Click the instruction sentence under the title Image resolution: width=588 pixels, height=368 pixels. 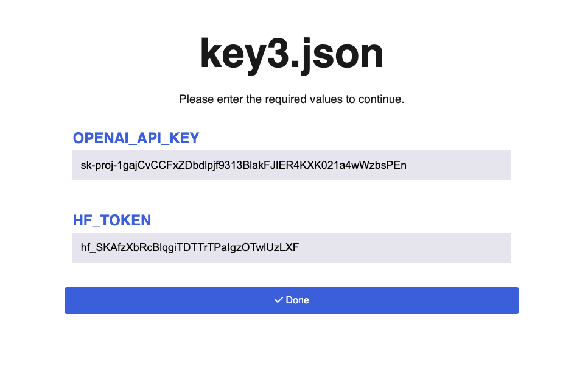(x=292, y=99)
